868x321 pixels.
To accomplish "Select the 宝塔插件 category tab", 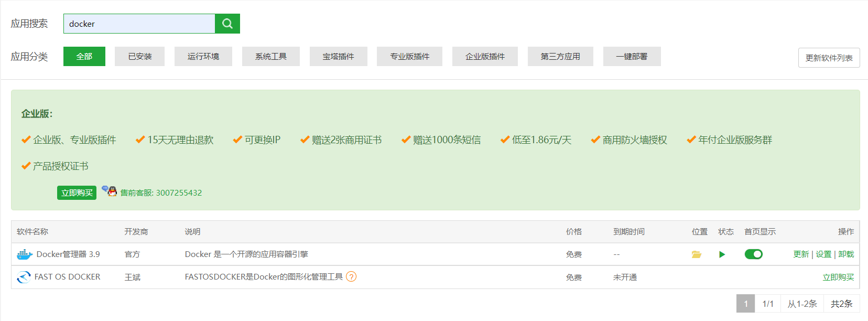I will [339, 56].
